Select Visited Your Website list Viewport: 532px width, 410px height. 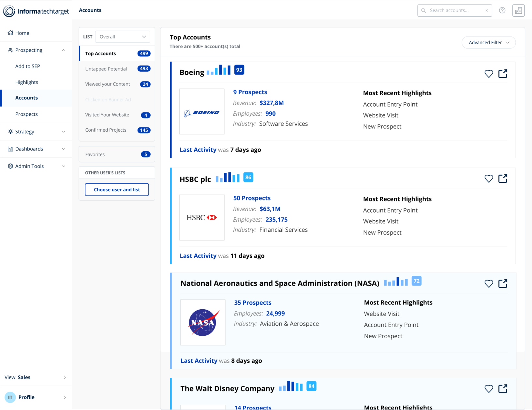click(117, 115)
